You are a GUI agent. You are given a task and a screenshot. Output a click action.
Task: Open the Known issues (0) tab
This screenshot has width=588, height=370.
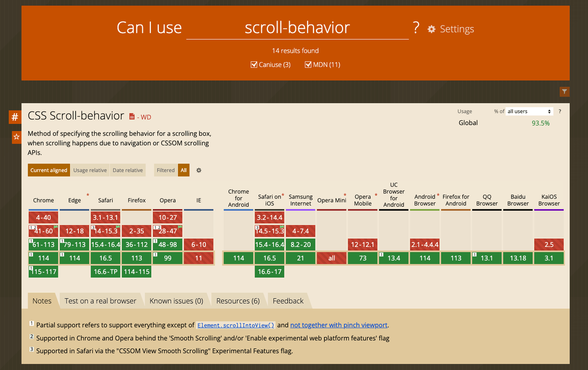pyautogui.click(x=176, y=300)
